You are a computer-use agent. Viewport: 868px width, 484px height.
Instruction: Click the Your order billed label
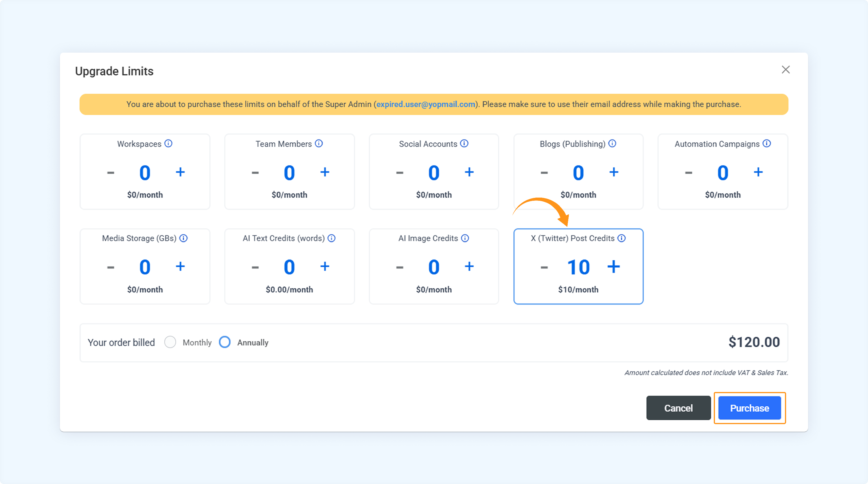121,343
